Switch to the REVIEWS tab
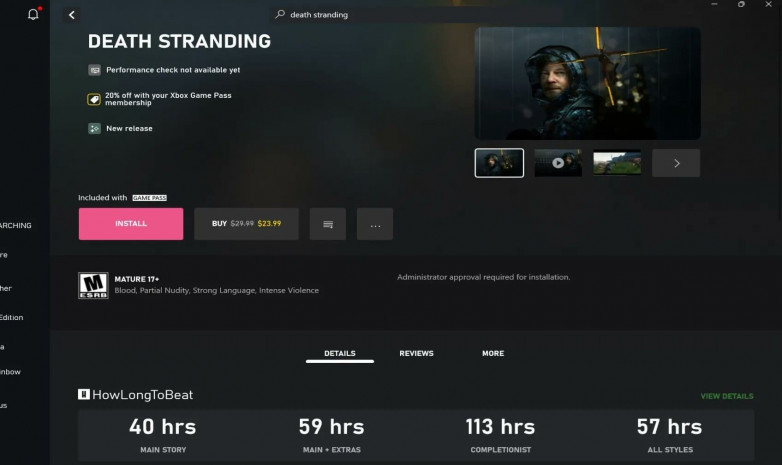 click(416, 353)
